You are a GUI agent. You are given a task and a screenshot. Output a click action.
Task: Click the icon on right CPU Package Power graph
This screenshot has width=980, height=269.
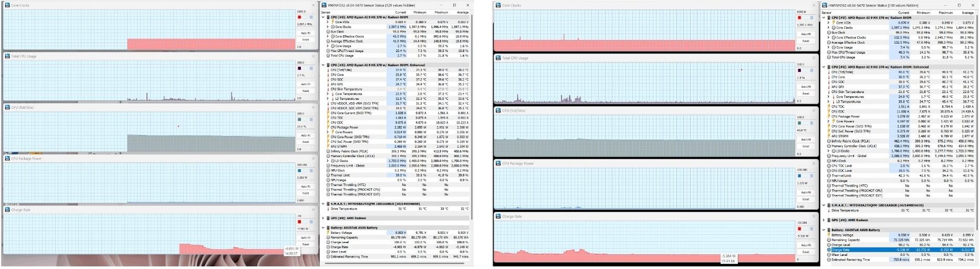coord(498,163)
